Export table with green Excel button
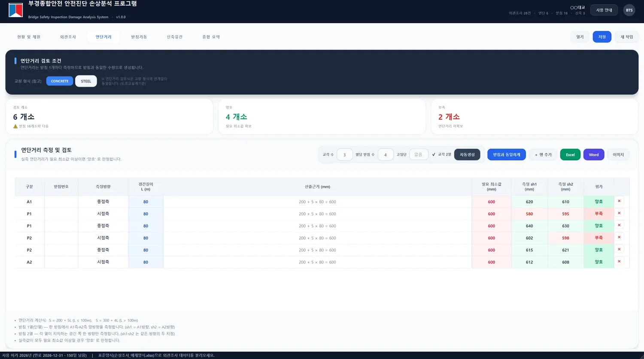 coord(570,155)
